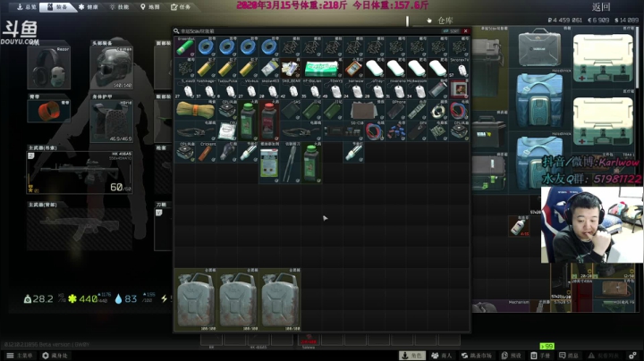Select the green toothpaste box item
This screenshot has height=361, width=644.
point(321,68)
